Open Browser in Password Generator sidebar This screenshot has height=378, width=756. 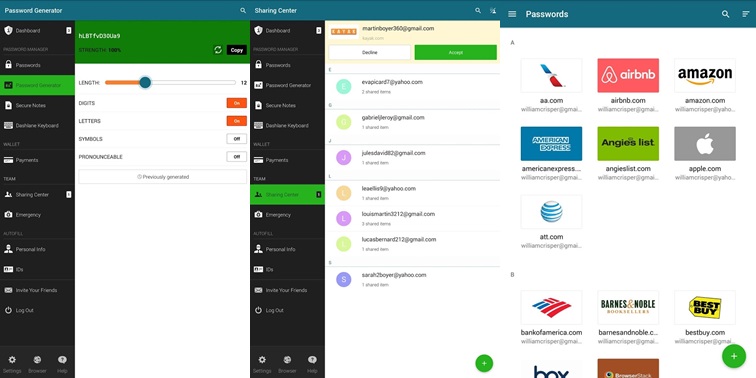click(x=37, y=364)
